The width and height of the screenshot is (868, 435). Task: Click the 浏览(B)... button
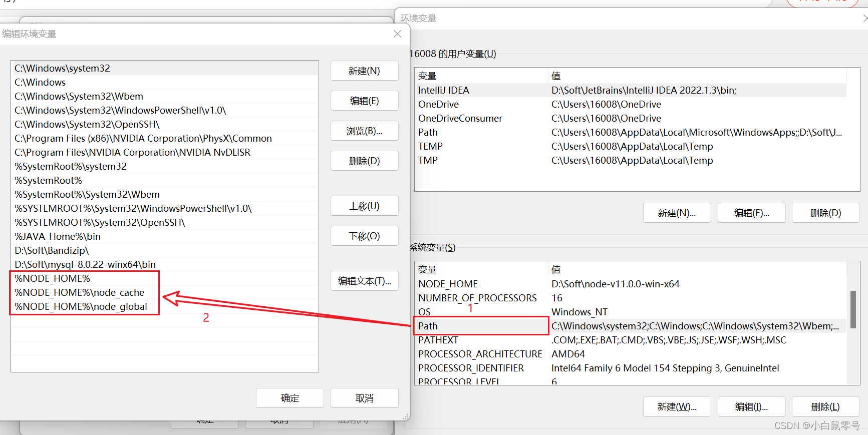pos(364,131)
